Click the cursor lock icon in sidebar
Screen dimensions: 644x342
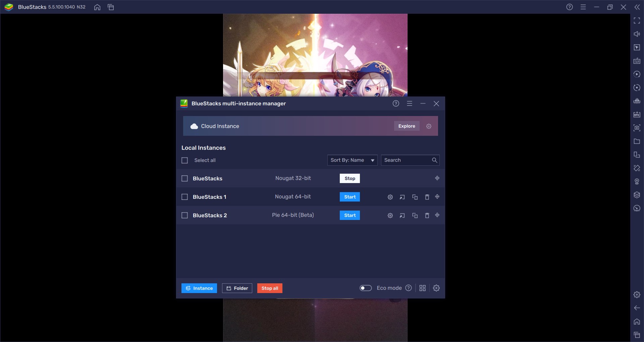(637, 48)
